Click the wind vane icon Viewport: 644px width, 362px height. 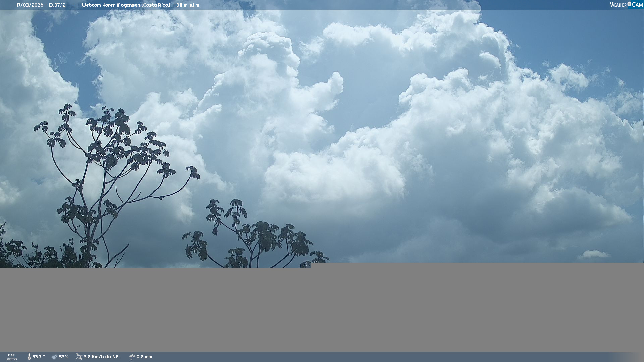pos(79,357)
